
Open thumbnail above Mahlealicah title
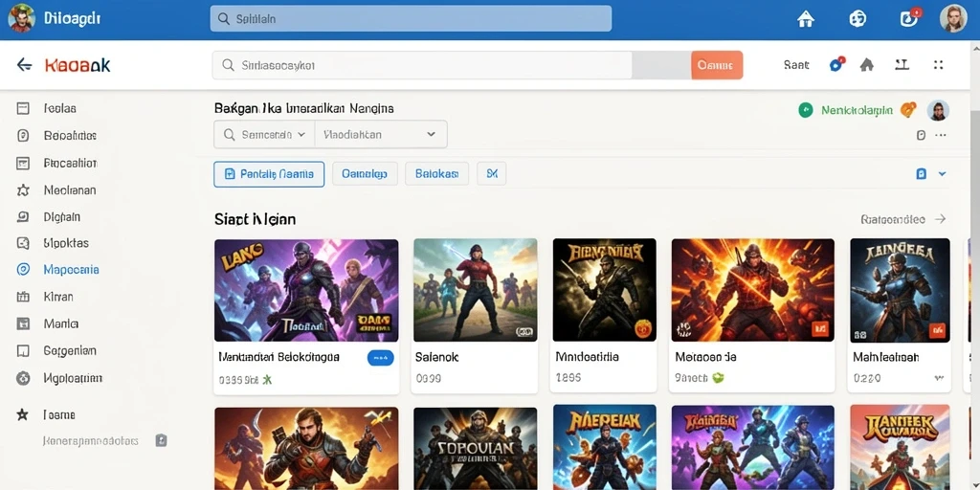click(x=900, y=290)
